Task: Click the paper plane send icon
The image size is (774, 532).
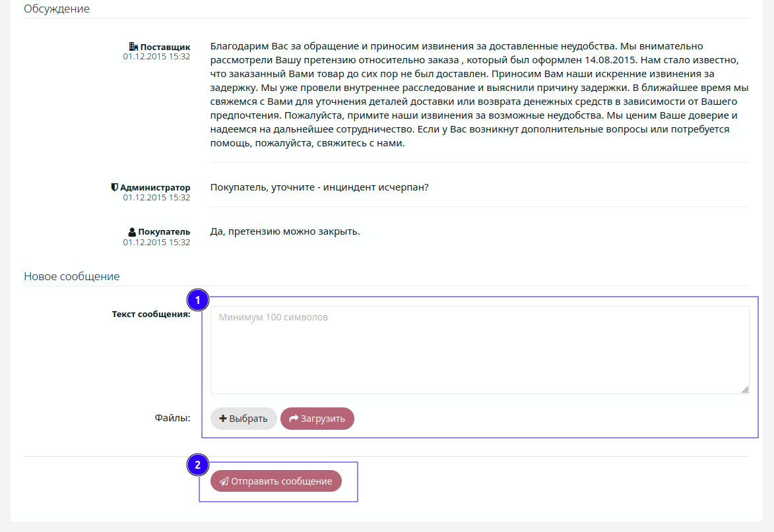Action: pos(224,481)
